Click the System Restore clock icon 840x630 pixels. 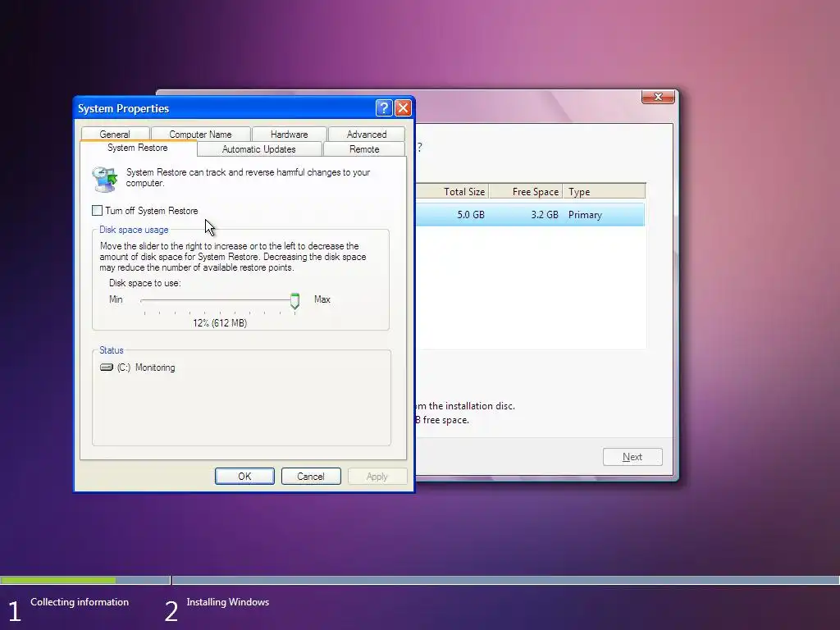click(x=104, y=179)
